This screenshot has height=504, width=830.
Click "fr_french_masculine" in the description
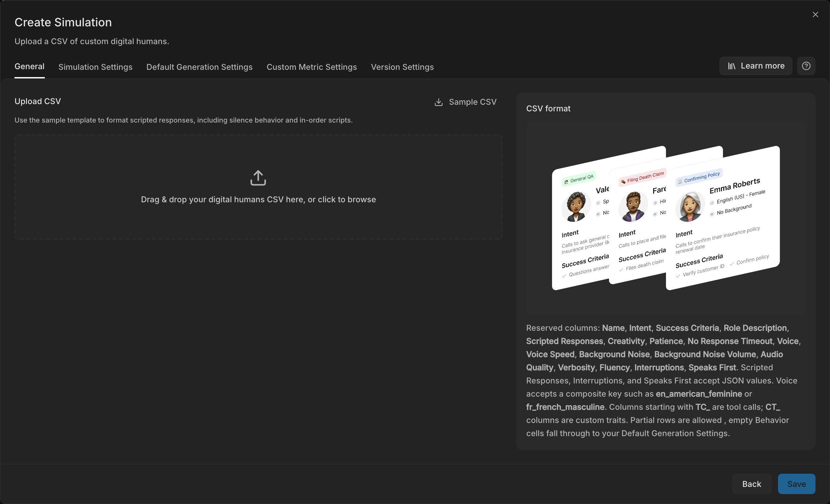pos(565,407)
